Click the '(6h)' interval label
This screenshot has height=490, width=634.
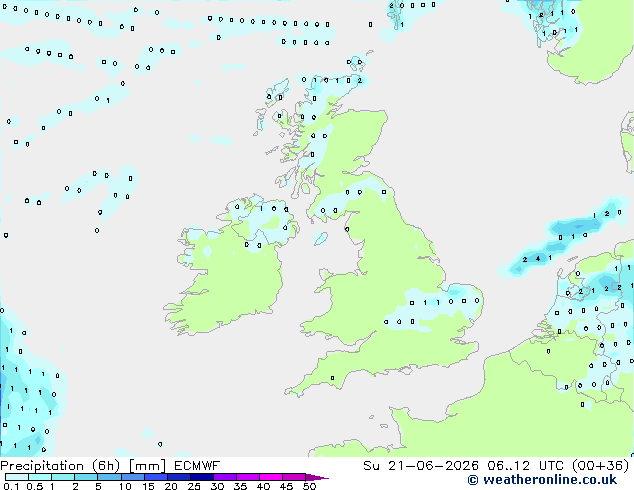[106, 466]
